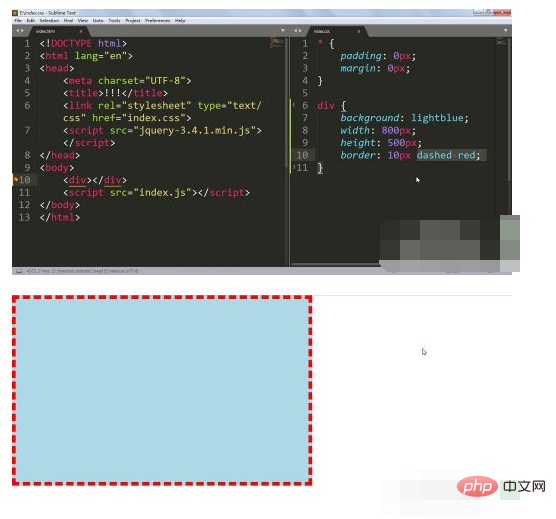Open the Project menu
The image size is (556, 519).
tap(133, 21)
